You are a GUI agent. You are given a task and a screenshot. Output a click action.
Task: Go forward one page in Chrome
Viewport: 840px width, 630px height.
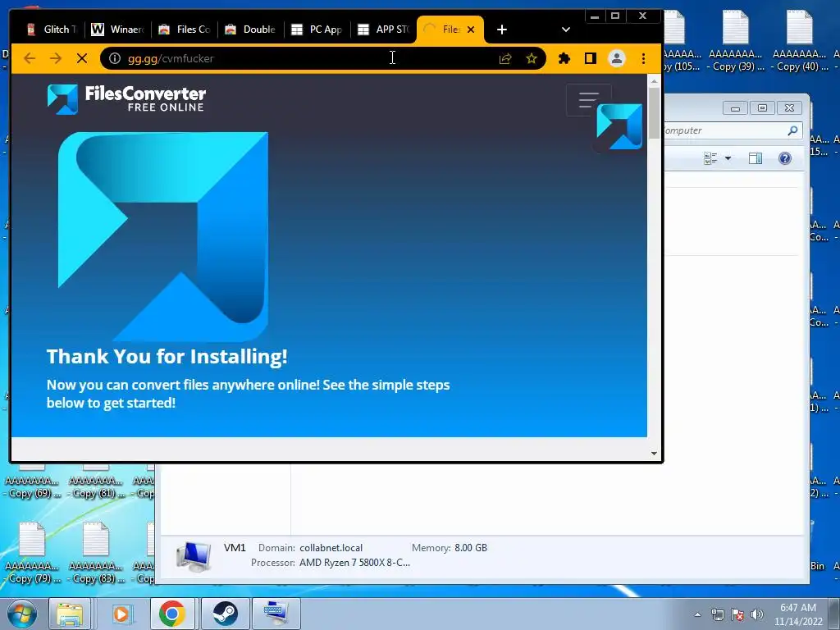pos(55,58)
